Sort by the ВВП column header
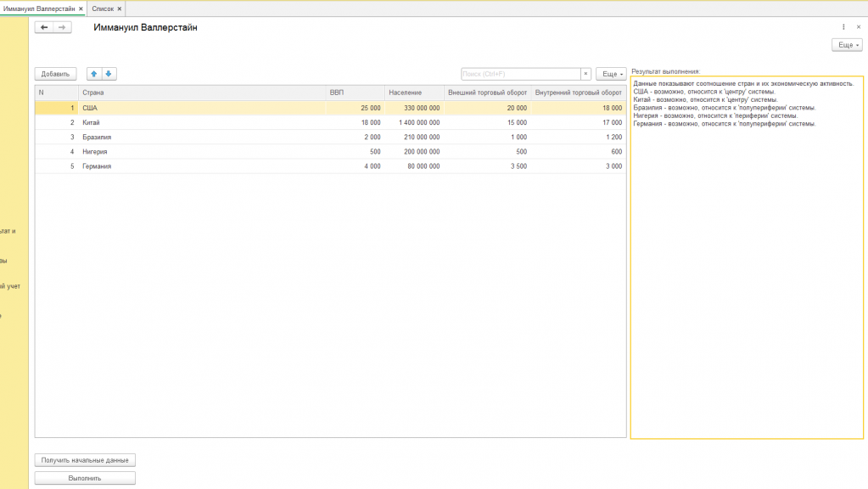 355,93
